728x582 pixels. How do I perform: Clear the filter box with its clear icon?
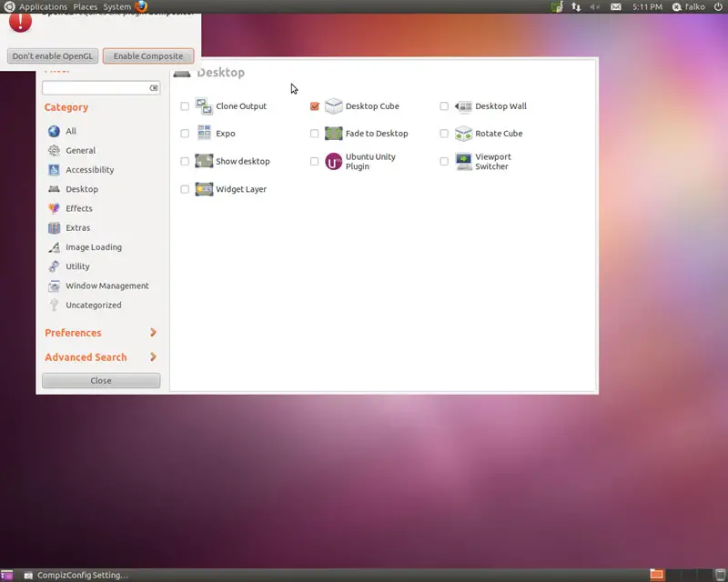click(154, 88)
